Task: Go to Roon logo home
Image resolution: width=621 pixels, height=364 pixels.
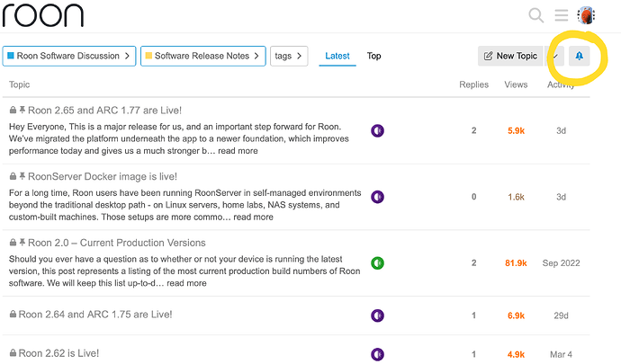Action: 43,16
